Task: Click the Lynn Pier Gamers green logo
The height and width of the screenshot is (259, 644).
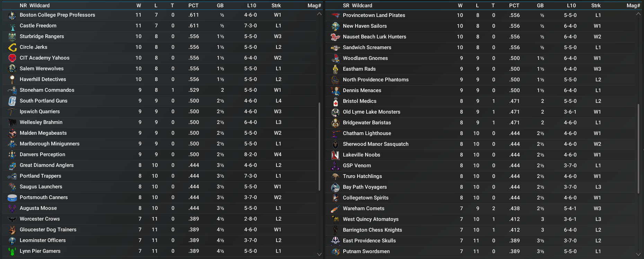Action: 12,251
